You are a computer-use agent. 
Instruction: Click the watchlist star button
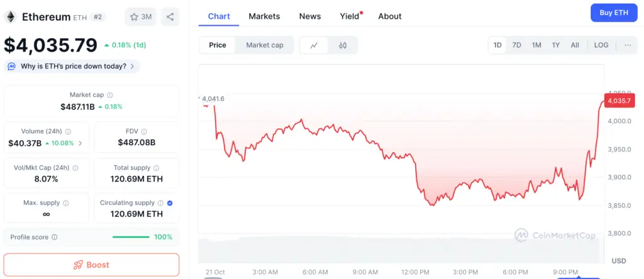141,17
